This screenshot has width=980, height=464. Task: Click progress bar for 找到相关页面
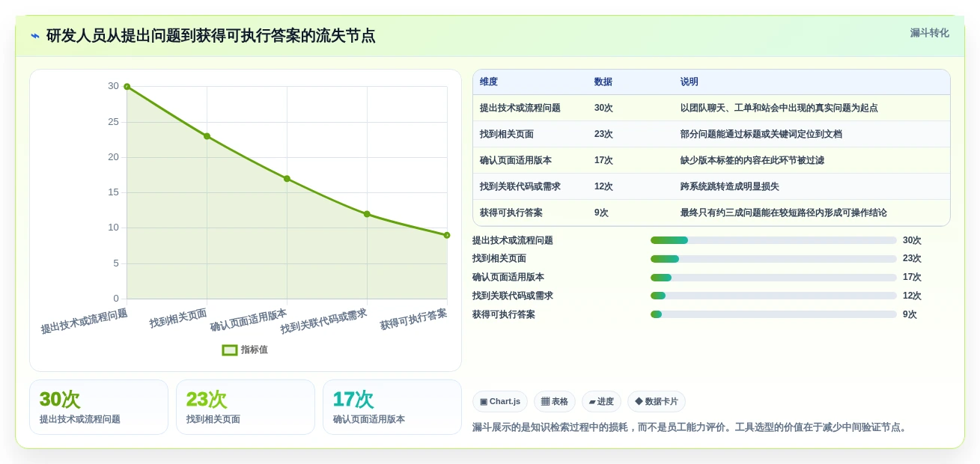(773, 259)
